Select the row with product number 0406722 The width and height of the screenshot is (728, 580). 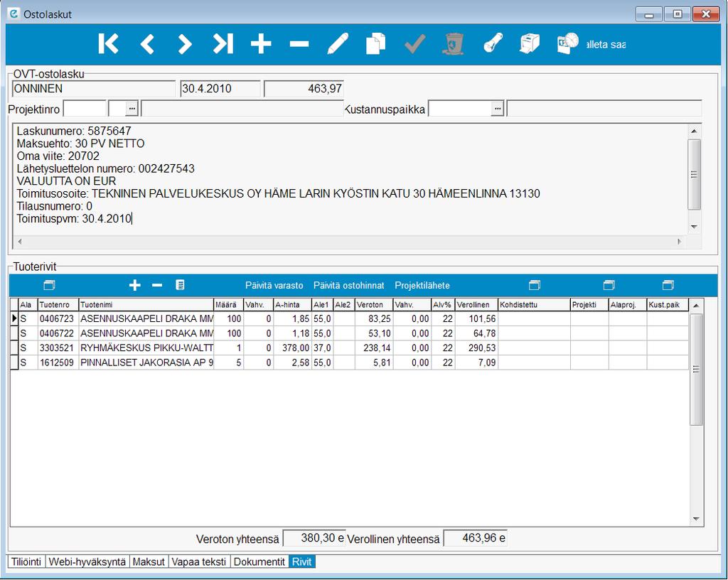349,333
